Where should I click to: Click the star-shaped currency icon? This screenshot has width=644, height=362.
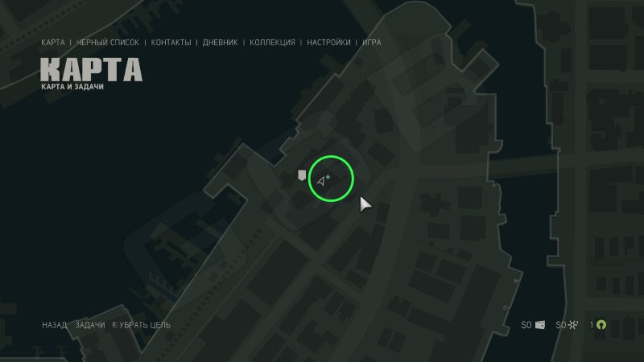point(573,325)
